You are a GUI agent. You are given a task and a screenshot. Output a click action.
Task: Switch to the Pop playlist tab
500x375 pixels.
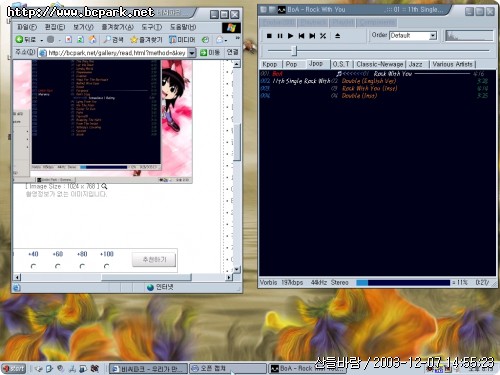tap(291, 64)
